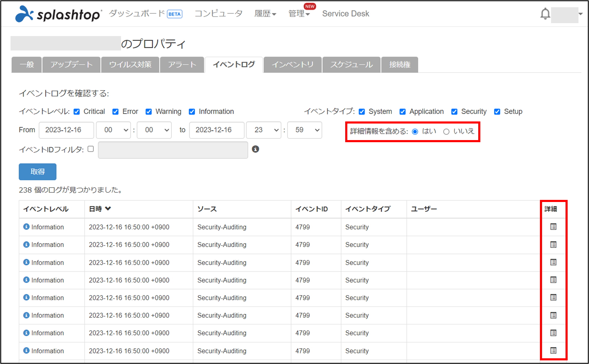Uncheck the Application event type
This screenshot has width=589, height=364.
point(402,112)
